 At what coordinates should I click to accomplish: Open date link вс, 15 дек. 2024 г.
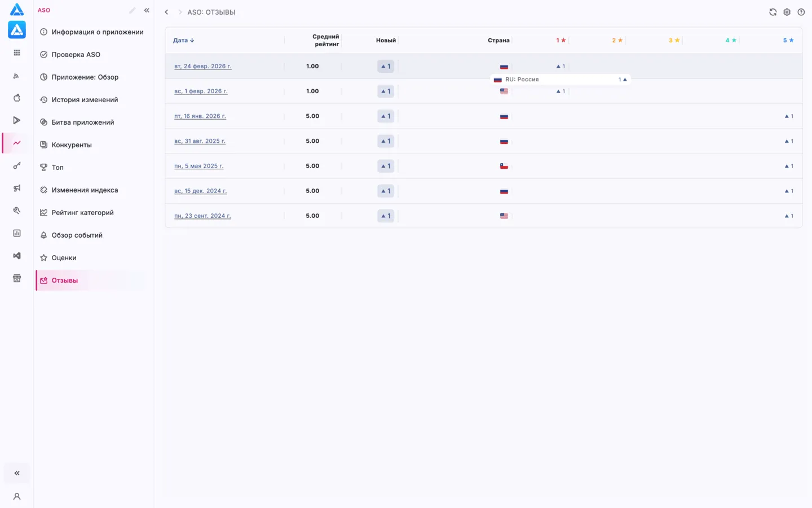tap(200, 191)
